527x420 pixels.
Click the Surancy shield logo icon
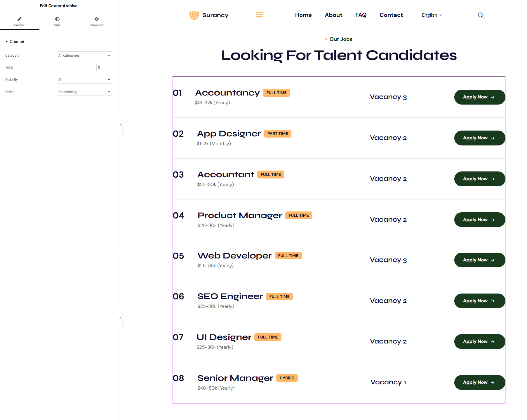tap(194, 15)
